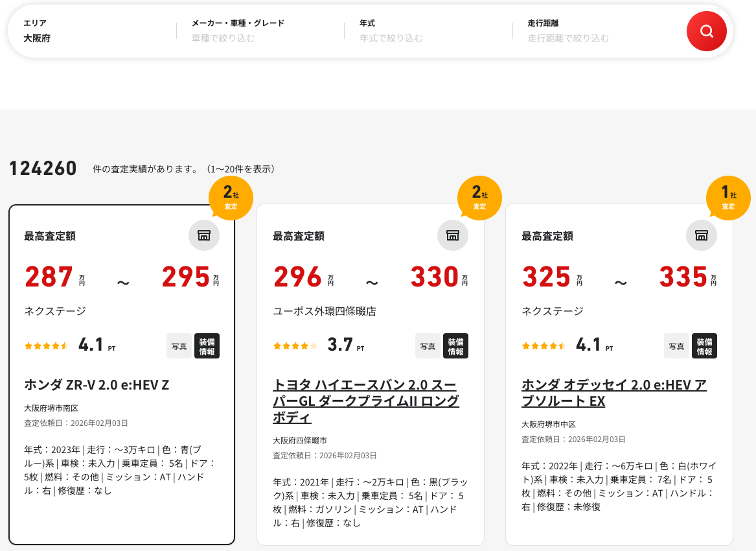Click store icon on Honda Odyssey card
This screenshot has width=756, height=551.
tap(702, 235)
